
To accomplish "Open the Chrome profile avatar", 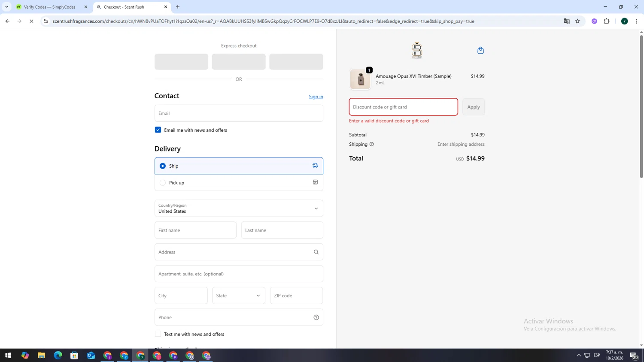I will coord(624,21).
